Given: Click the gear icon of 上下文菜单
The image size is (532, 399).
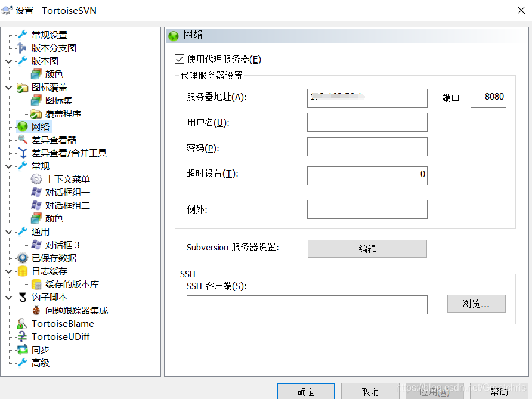Looking at the screenshot, I should click(36, 179).
